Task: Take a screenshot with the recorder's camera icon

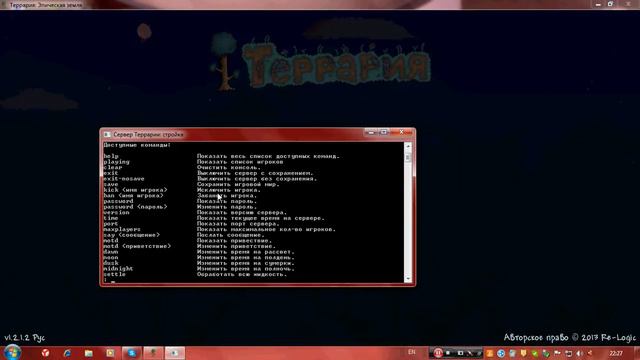Action: pos(460,353)
